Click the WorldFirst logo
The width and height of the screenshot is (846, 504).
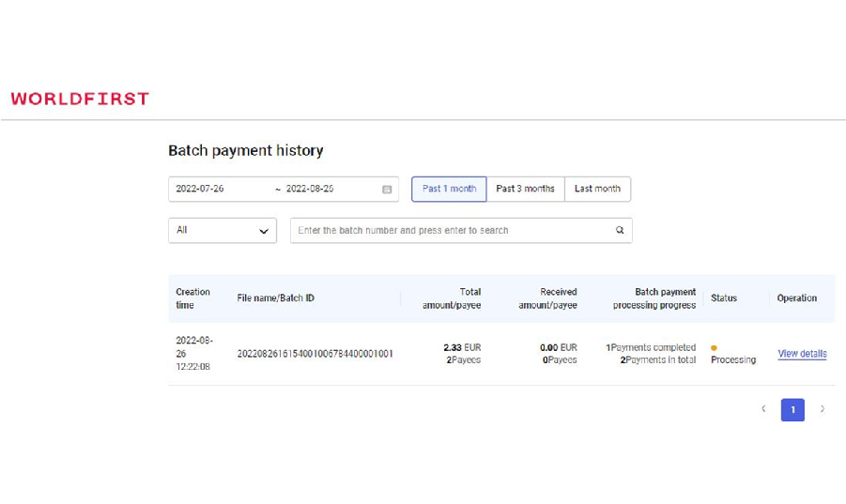click(80, 99)
